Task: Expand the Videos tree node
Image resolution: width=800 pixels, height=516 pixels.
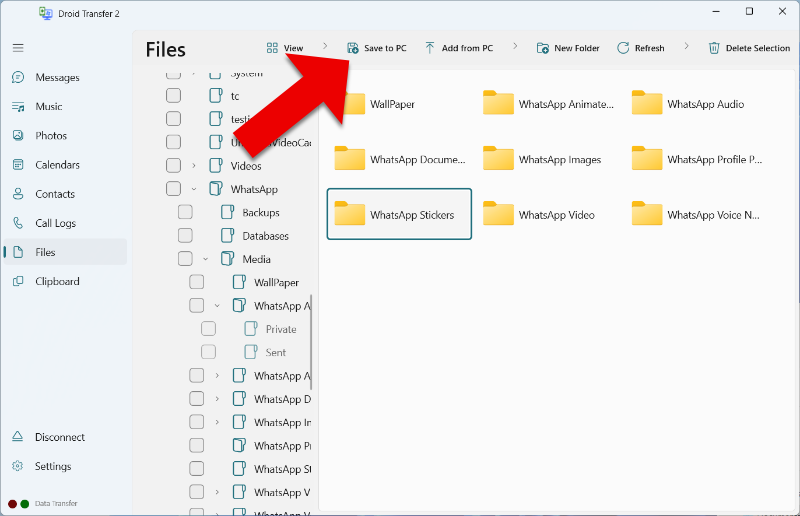Action: point(194,165)
